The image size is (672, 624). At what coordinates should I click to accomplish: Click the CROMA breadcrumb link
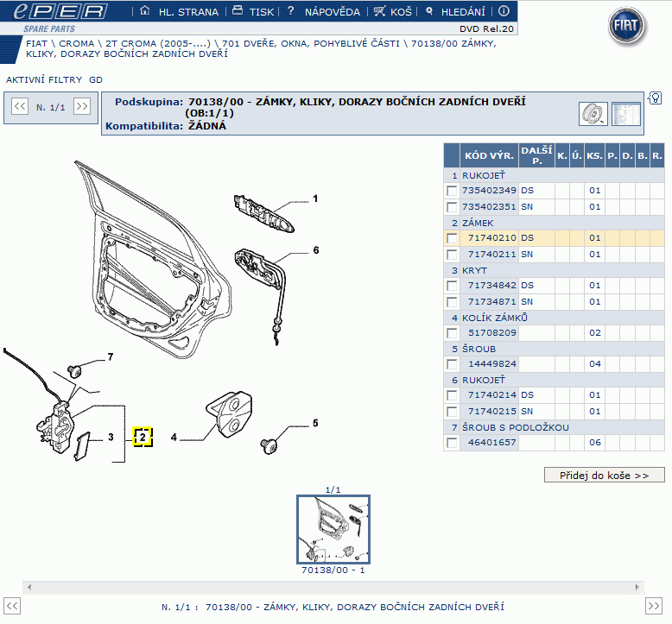(x=77, y=43)
